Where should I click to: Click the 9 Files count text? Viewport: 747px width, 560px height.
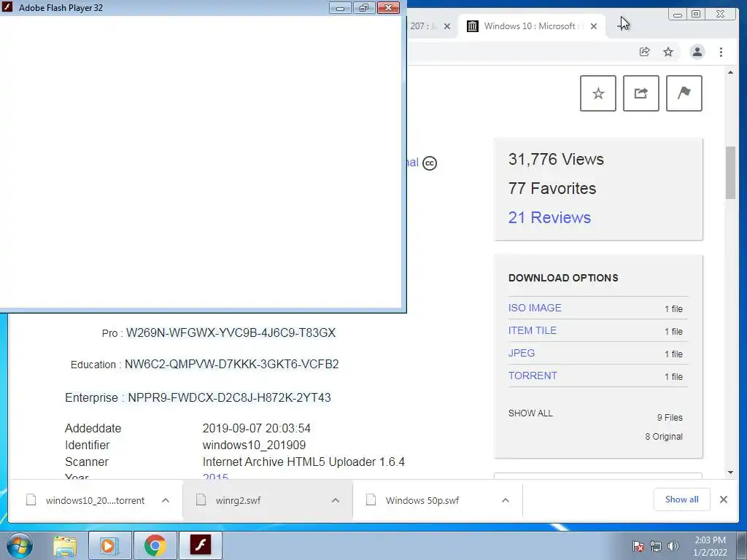(670, 418)
